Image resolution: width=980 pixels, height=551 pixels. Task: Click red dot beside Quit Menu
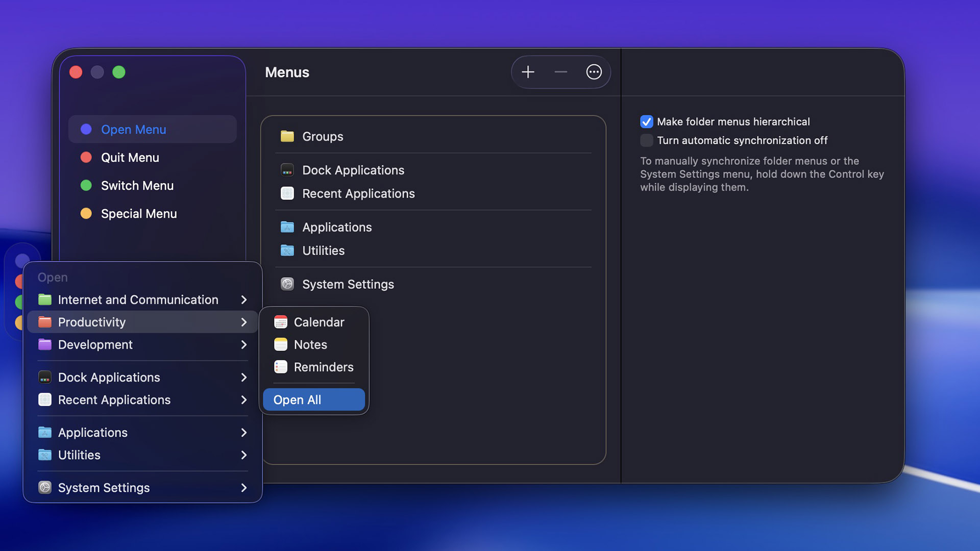[x=86, y=157]
